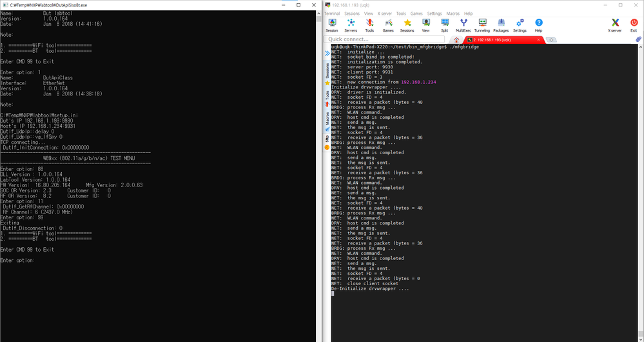Open the Macros menu
The height and width of the screenshot is (342, 644).
[x=453, y=14]
